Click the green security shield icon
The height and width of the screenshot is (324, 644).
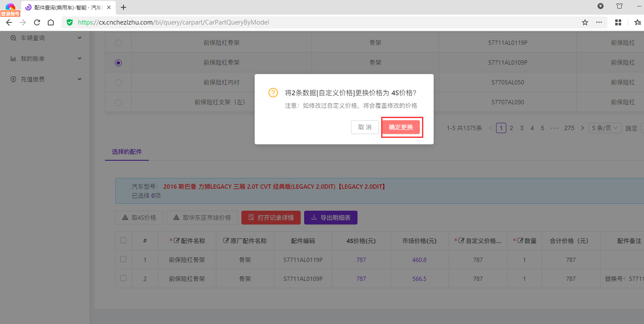click(x=70, y=22)
